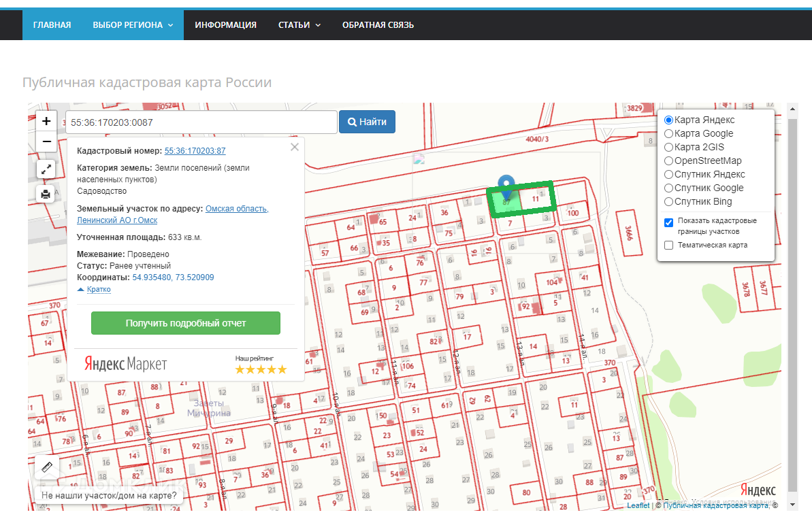Image resolution: width=812 pixels, height=523 pixels.
Task: Click parcel labeled 100 on map
Action: pos(572,213)
